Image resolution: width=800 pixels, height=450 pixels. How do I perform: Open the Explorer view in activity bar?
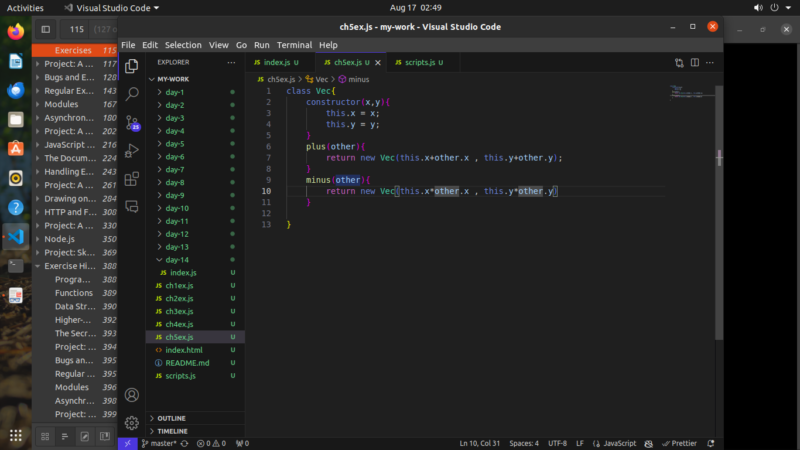point(132,66)
